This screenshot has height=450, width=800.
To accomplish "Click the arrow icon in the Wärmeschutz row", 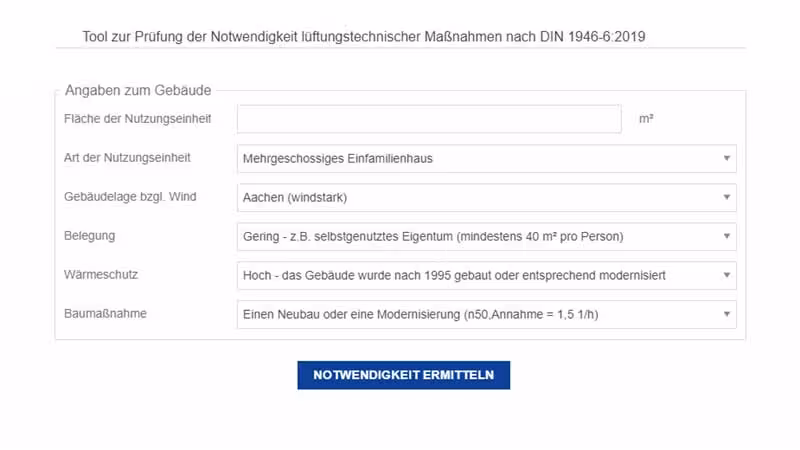I will (727, 275).
